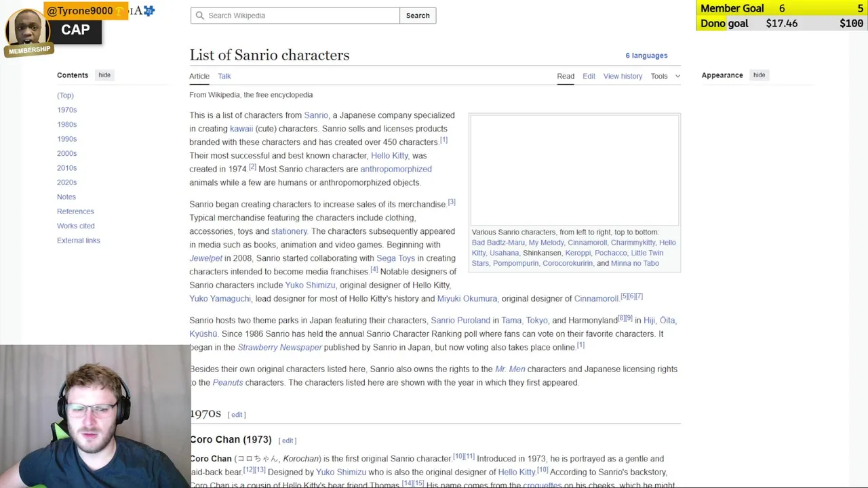Jump to 2000s section in contents
Image resolution: width=868 pixels, height=488 pixels.
click(x=66, y=153)
